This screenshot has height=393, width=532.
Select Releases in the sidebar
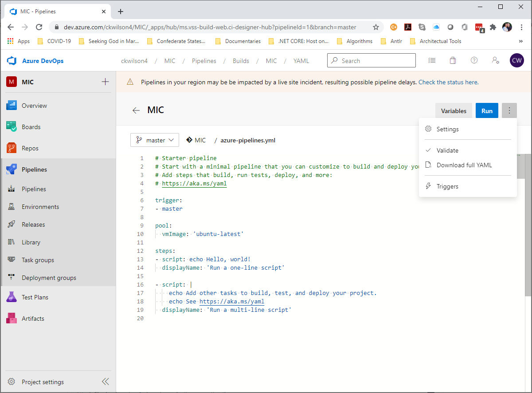[x=33, y=224]
